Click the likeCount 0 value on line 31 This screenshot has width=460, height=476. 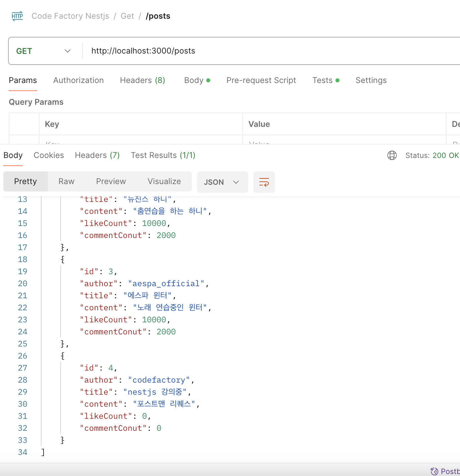[x=144, y=416]
